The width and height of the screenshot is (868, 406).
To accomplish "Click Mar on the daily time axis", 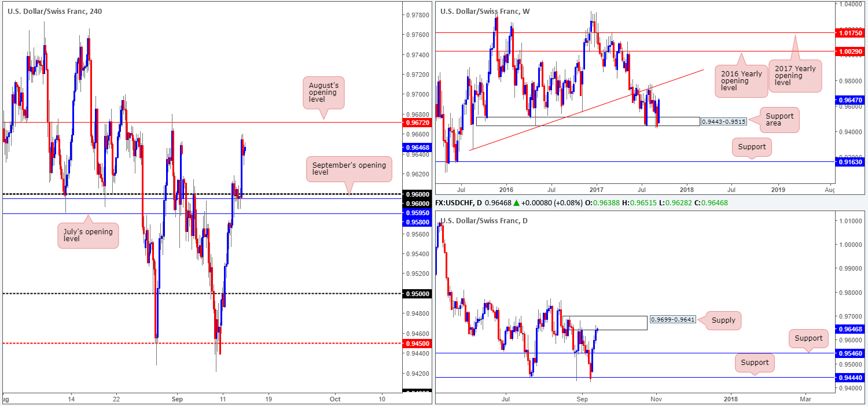I will (805, 399).
